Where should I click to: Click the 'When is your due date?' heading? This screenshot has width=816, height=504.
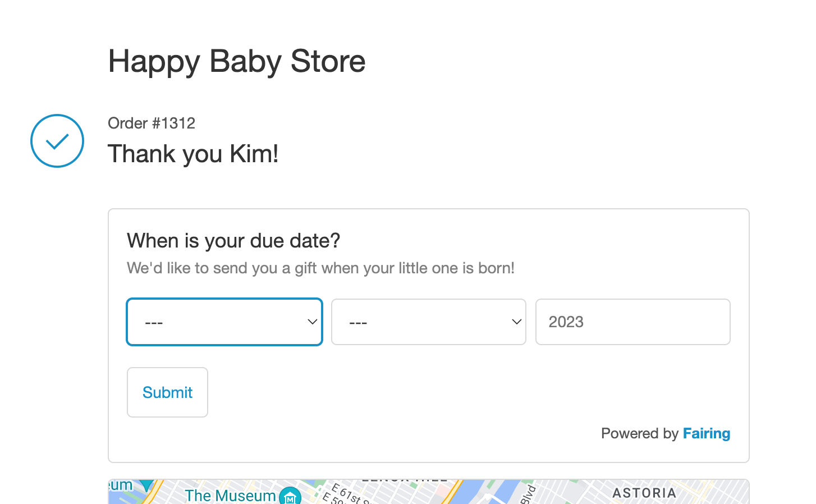click(233, 241)
